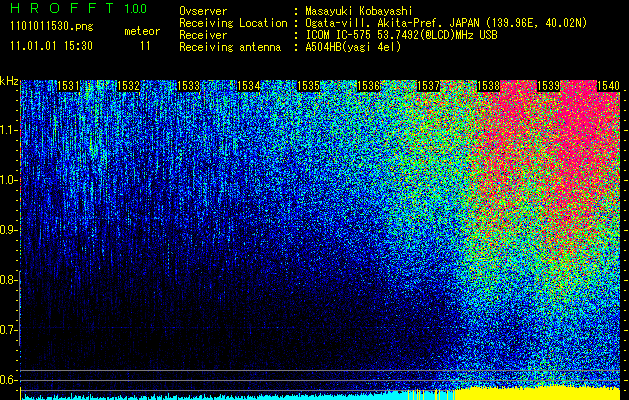Click the meteor count value 11
Viewport: 629px width, 400px height.
[145, 46]
